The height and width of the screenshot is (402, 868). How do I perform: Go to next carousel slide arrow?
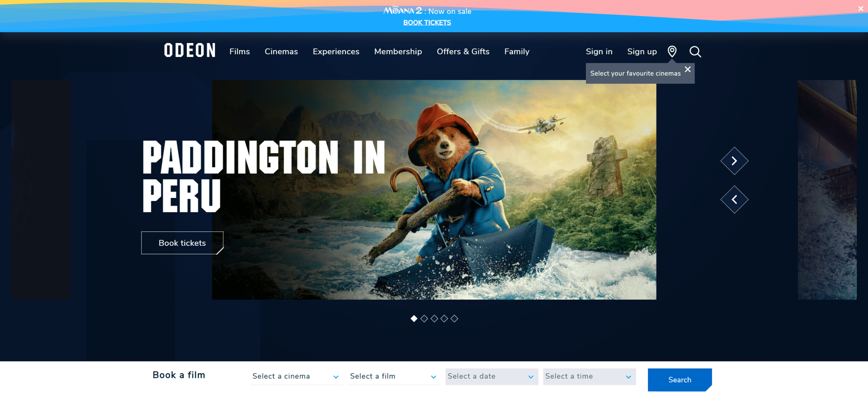point(734,161)
